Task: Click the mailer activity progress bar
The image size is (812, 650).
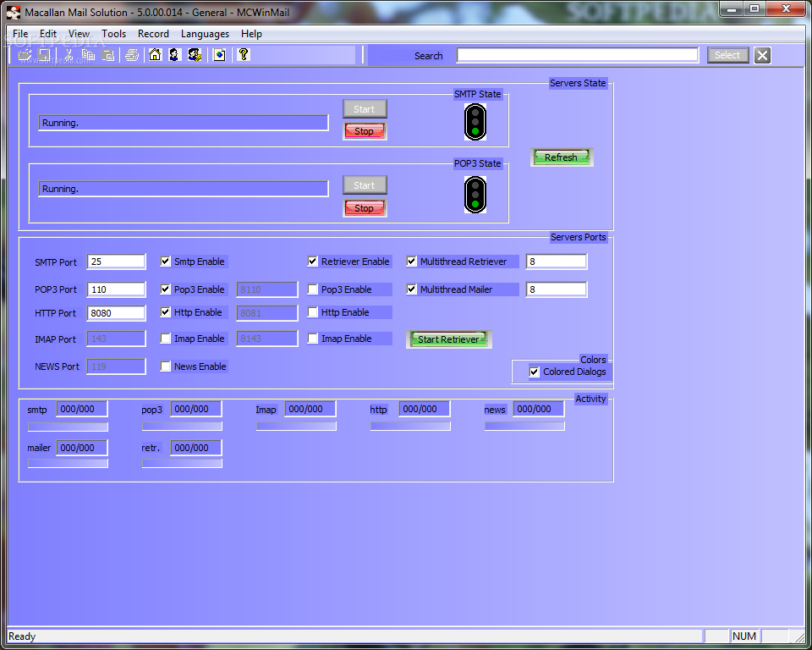Action: [68, 464]
